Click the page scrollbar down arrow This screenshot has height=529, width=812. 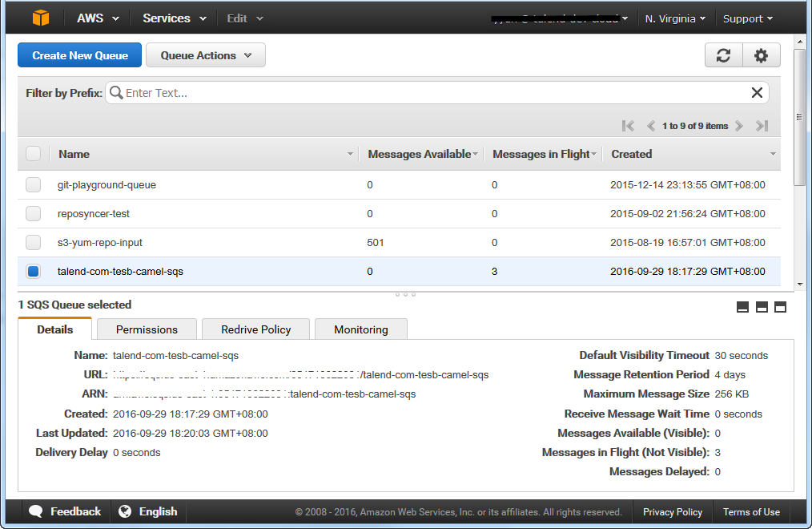(x=799, y=284)
